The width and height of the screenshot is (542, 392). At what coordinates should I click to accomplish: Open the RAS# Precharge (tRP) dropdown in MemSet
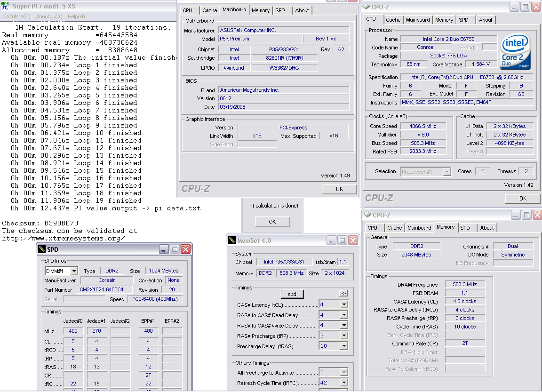pos(344,336)
